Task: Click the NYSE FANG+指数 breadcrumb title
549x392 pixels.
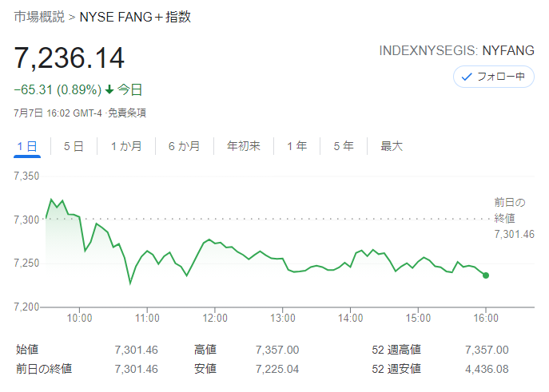Action: coord(135,17)
